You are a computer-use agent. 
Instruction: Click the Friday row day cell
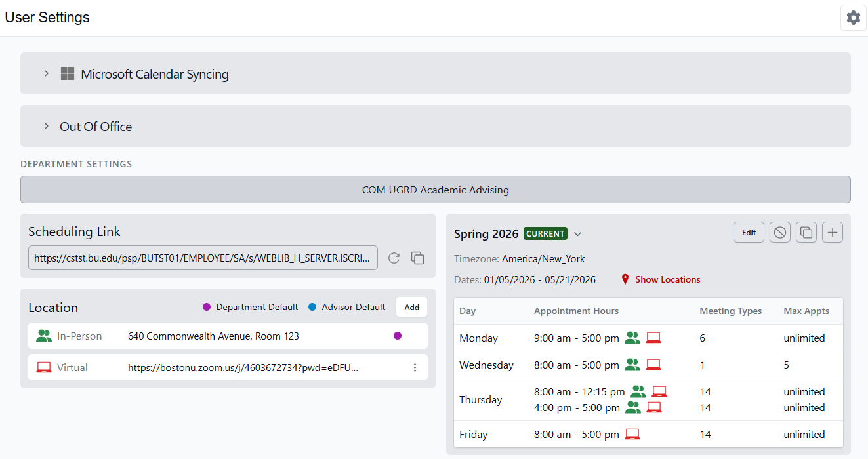(473, 435)
